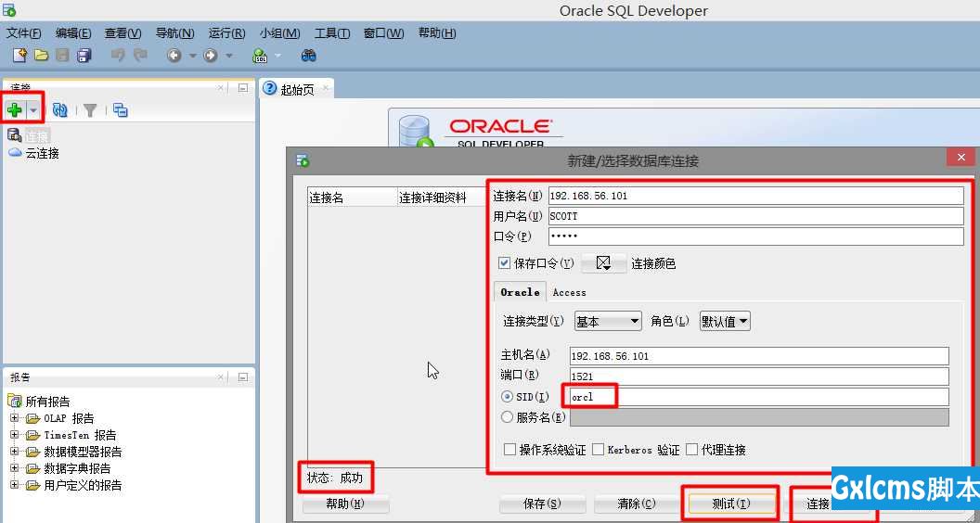Click the Forward navigation arrow icon

211,56
